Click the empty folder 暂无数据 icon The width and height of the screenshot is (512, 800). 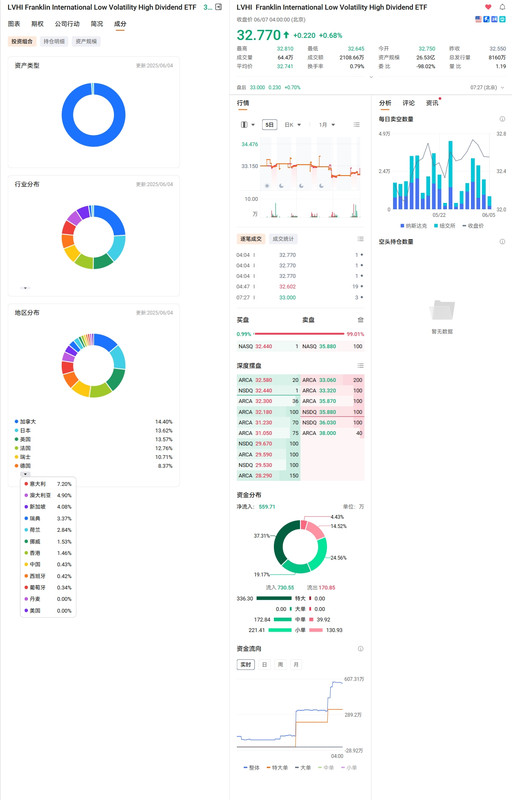click(x=442, y=311)
